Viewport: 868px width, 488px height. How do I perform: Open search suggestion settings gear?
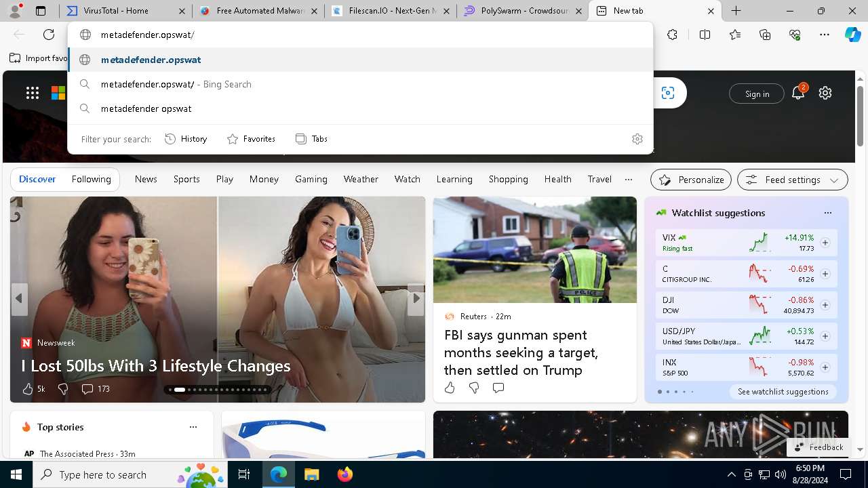point(637,139)
